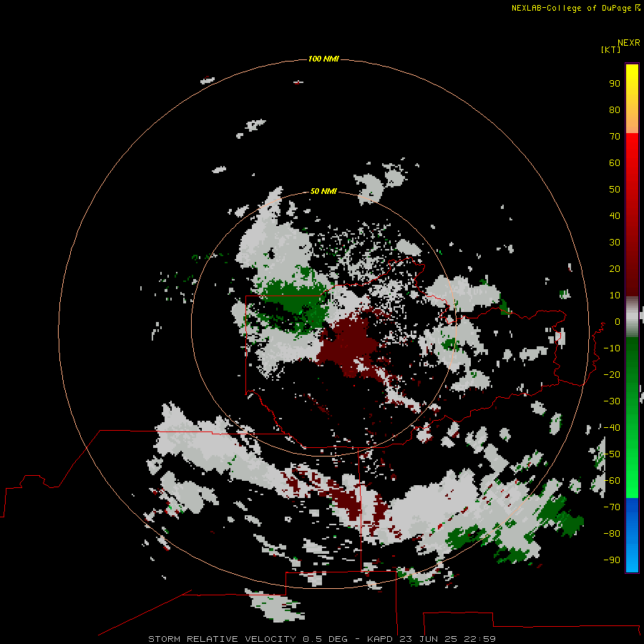Click the 0.5 DEG elevation text
This screenshot has width=644, height=644.
click(326, 639)
